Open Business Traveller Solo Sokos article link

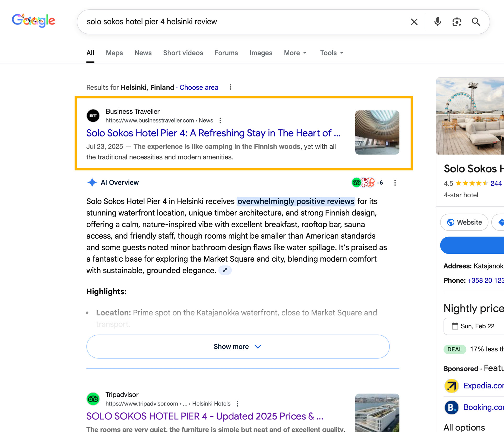coord(213,133)
